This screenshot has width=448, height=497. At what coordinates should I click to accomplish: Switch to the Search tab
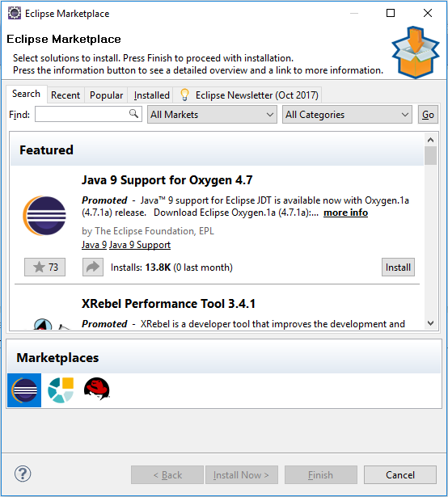pos(27,94)
